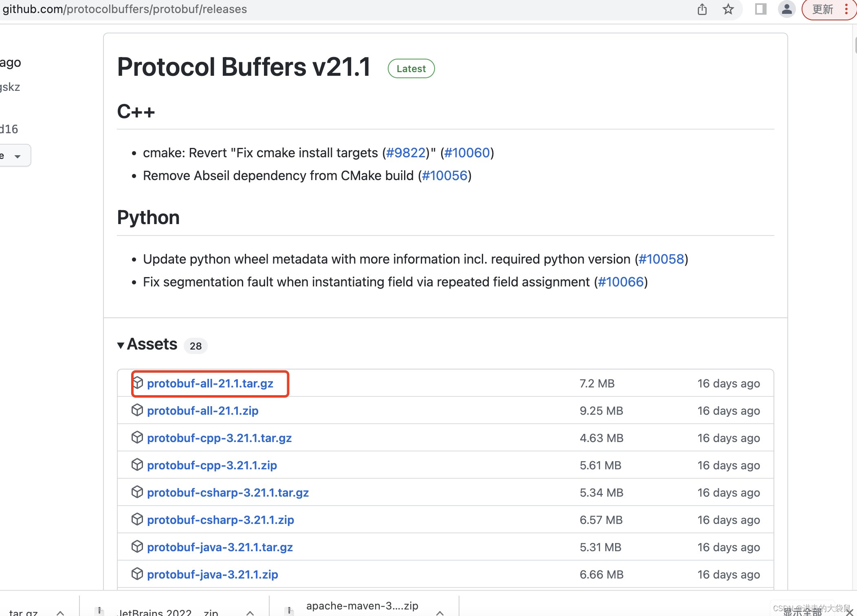
Task: Click the share page icon in address bar
Action: [x=702, y=9]
